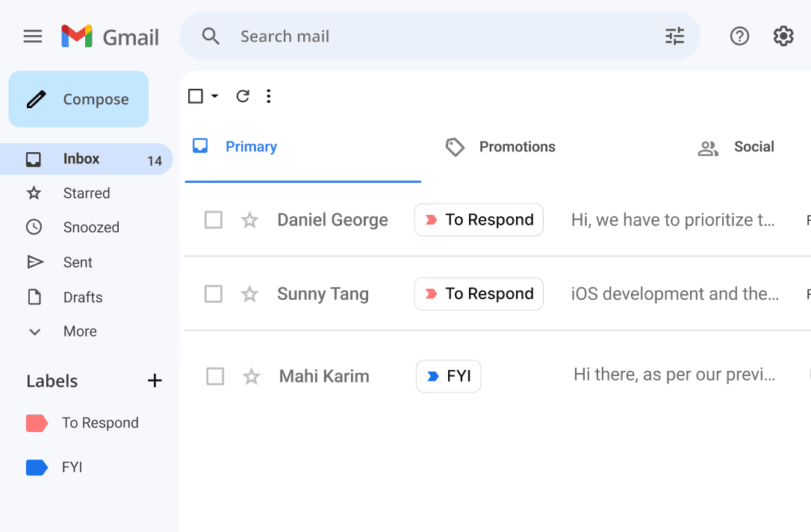
Task: Click the Labels heading
Action: (52, 381)
